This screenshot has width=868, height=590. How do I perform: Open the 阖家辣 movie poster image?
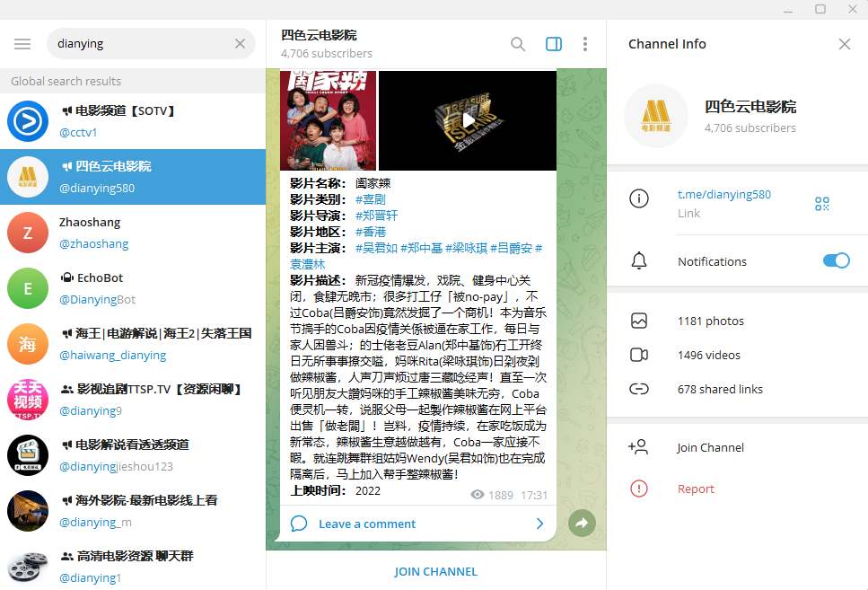tap(329, 120)
